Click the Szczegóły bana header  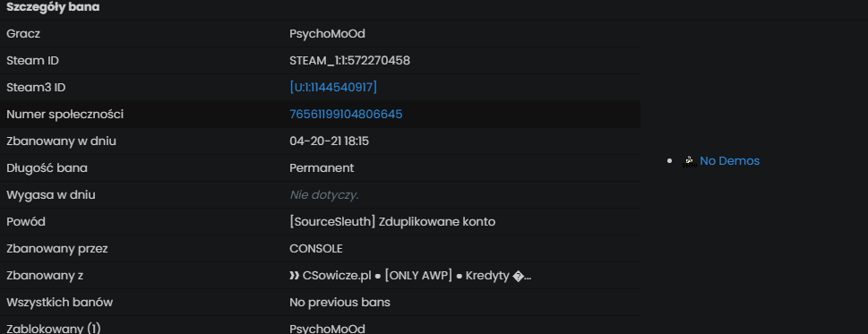(53, 8)
